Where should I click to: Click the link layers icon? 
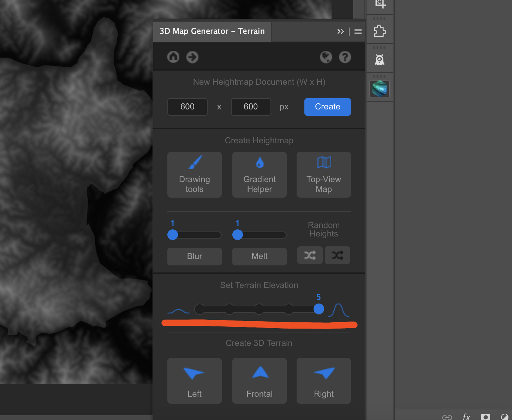tap(447, 418)
